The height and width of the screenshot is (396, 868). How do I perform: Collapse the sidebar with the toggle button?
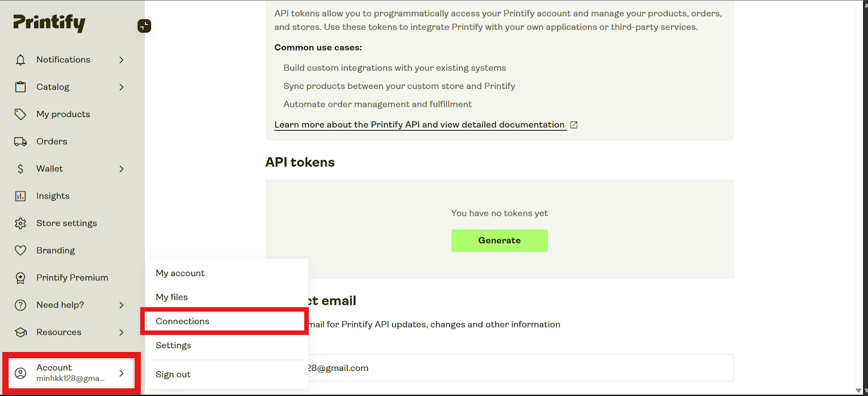tap(144, 25)
